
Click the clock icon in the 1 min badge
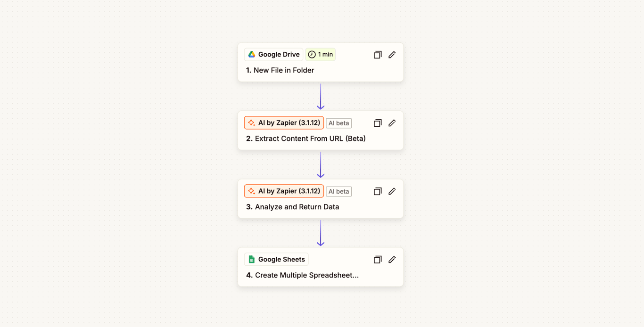[311, 54]
